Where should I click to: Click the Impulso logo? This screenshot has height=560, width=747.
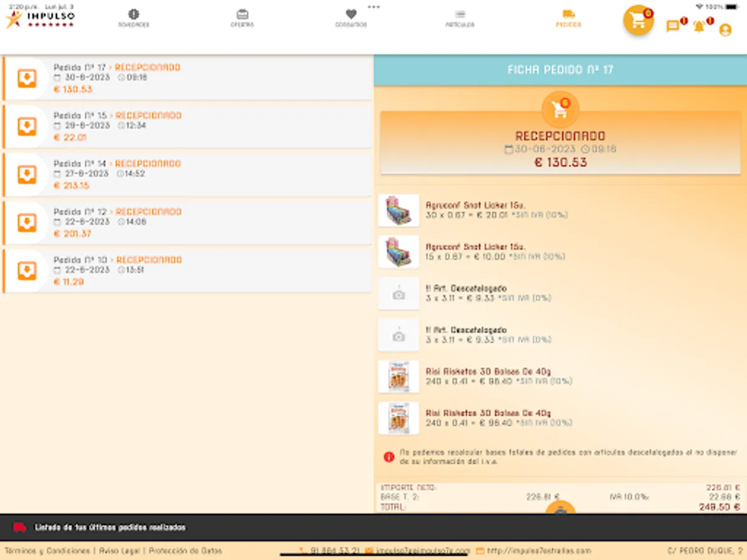(x=40, y=19)
